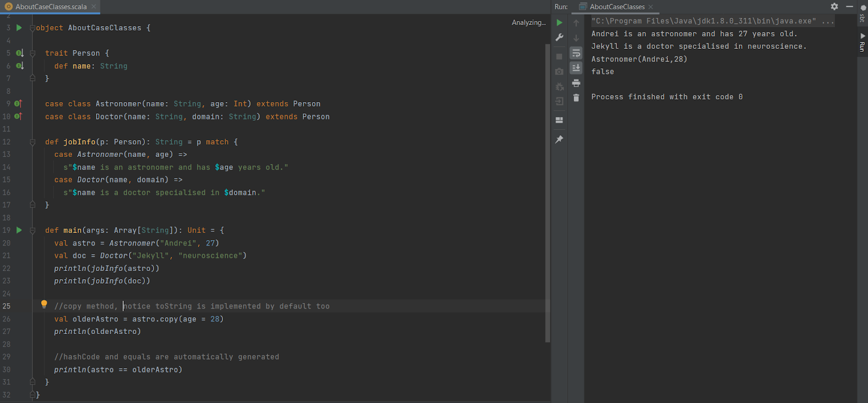Image resolution: width=868 pixels, height=403 pixels.
Task: Navigate down the stack trace in console
Action: (x=576, y=38)
